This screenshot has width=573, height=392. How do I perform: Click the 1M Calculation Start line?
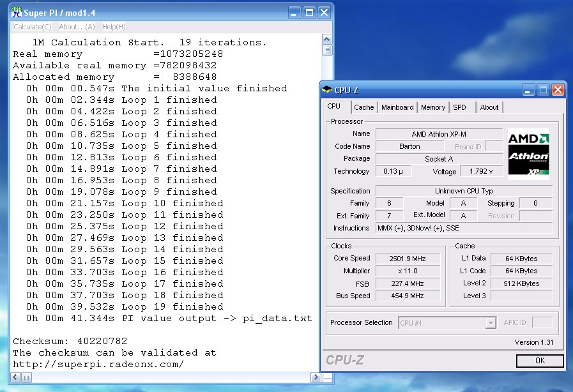149,42
